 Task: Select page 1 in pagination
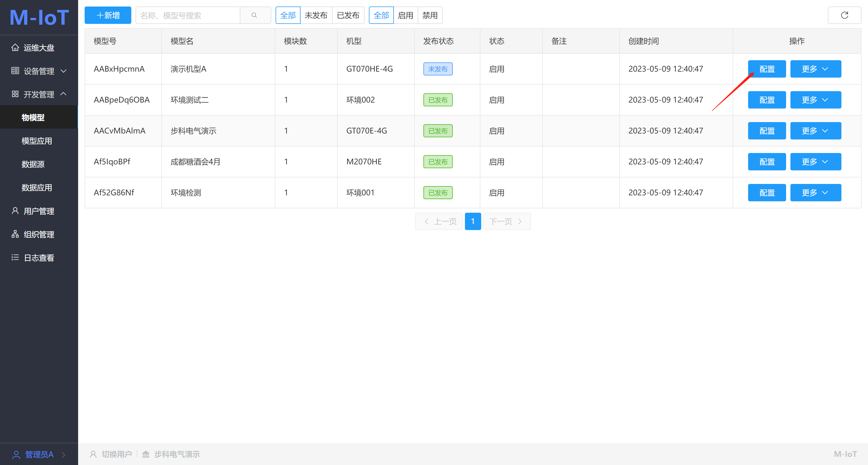point(473,221)
